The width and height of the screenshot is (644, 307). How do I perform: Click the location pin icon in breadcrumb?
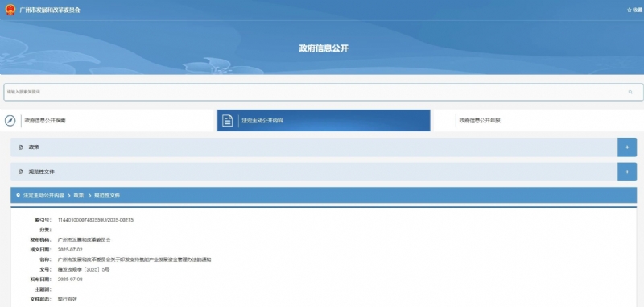(x=18, y=196)
